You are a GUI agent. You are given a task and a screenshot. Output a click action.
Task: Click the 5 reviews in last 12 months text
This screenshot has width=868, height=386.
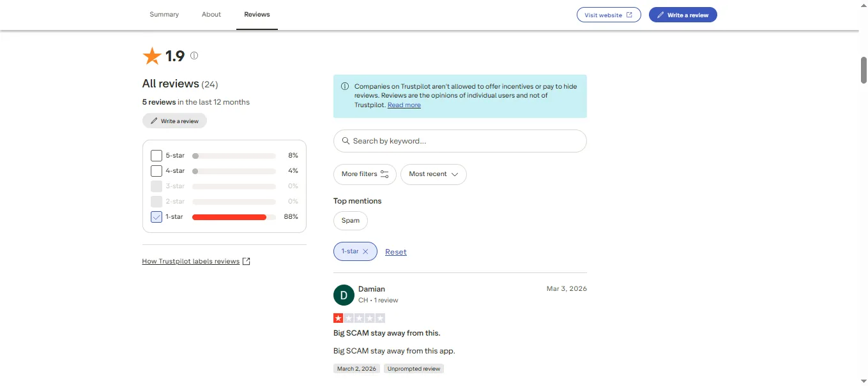pyautogui.click(x=196, y=102)
